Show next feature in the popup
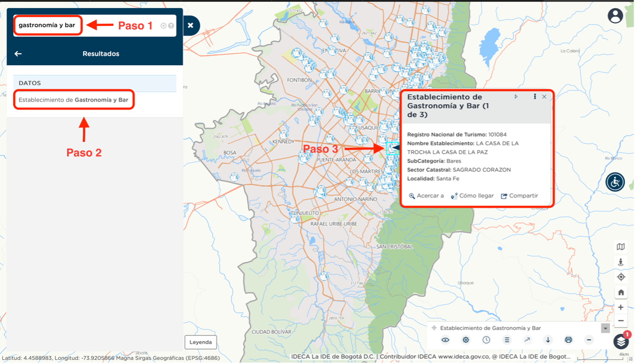635x364 pixels. coord(516,97)
